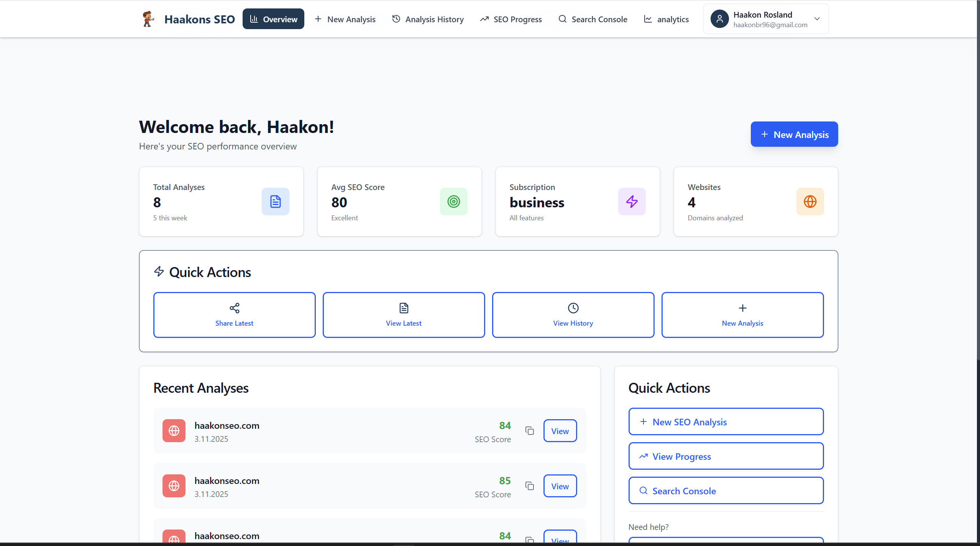Click the View History clock icon

(x=573, y=308)
